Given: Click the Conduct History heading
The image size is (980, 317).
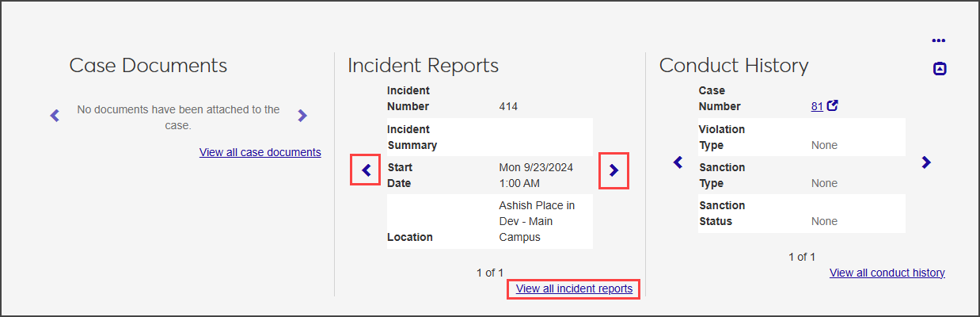Looking at the screenshot, I should (734, 66).
